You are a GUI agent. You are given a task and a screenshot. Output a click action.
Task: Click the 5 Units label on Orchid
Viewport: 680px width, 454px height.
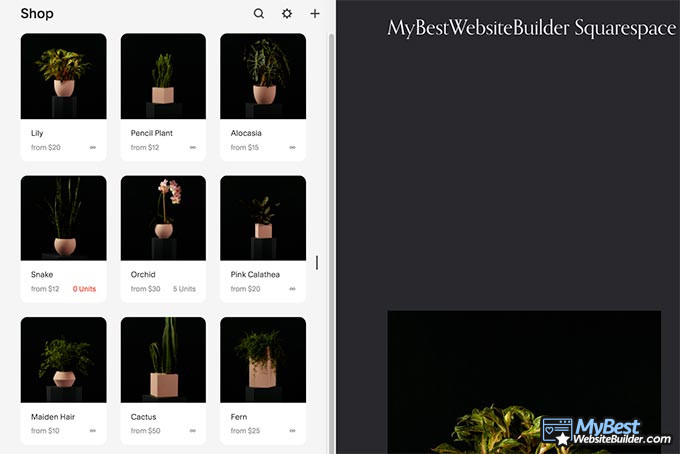pos(184,289)
